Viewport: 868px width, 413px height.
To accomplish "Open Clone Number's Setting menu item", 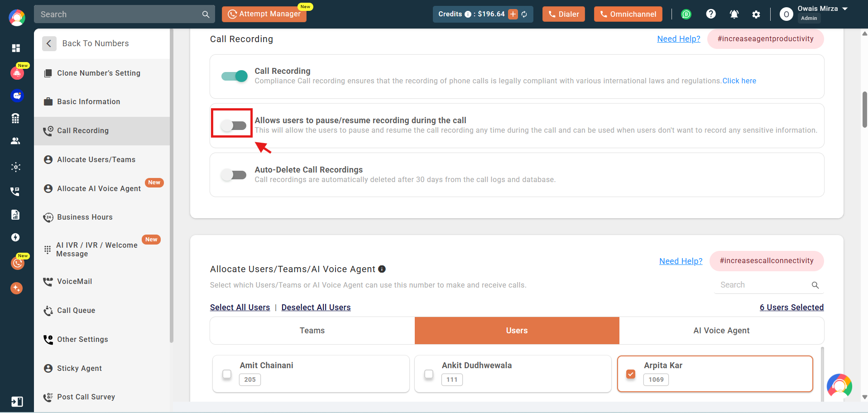I will [102, 73].
